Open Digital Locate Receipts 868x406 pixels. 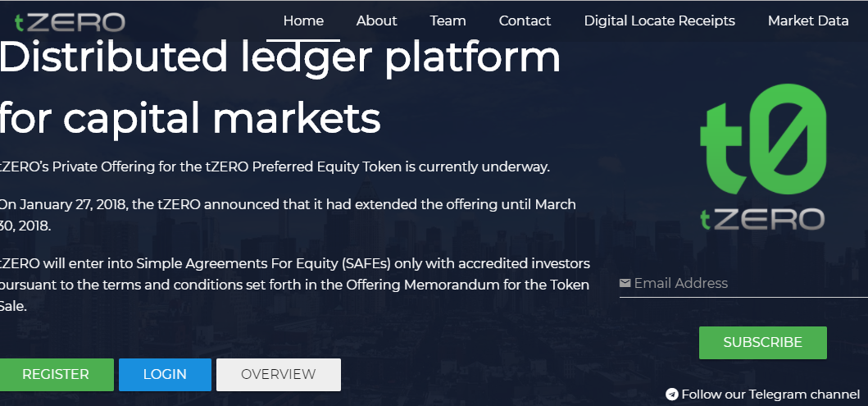[659, 21]
